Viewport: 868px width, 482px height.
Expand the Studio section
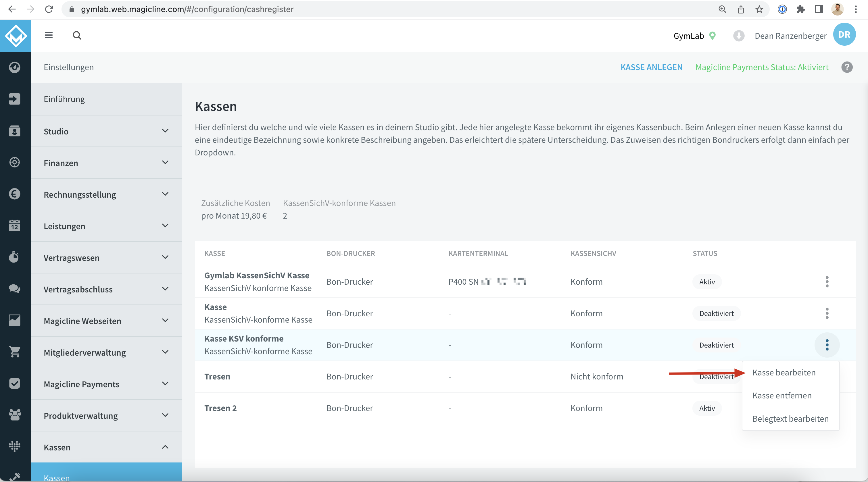click(x=106, y=131)
